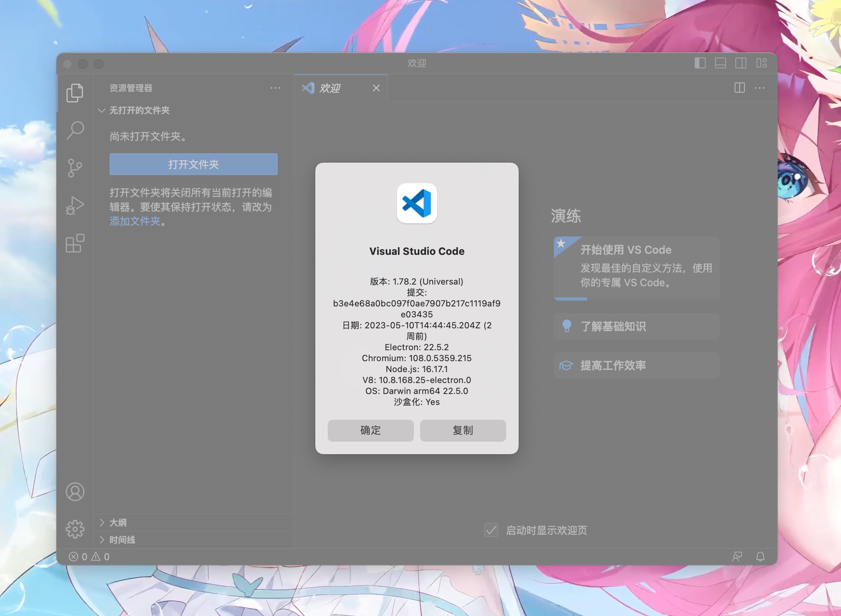Open Explorer 资源管理器 views ellipsis menu
The image size is (841, 616).
[x=275, y=88]
